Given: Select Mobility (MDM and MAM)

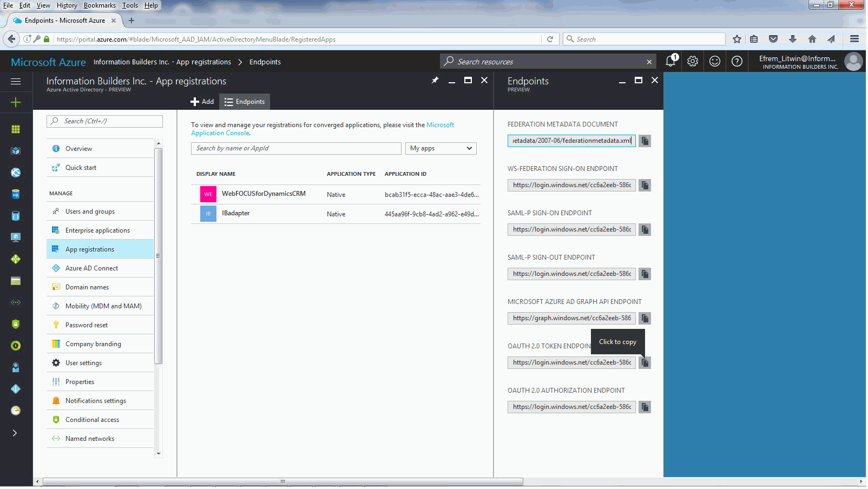Looking at the screenshot, I should pos(100,306).
